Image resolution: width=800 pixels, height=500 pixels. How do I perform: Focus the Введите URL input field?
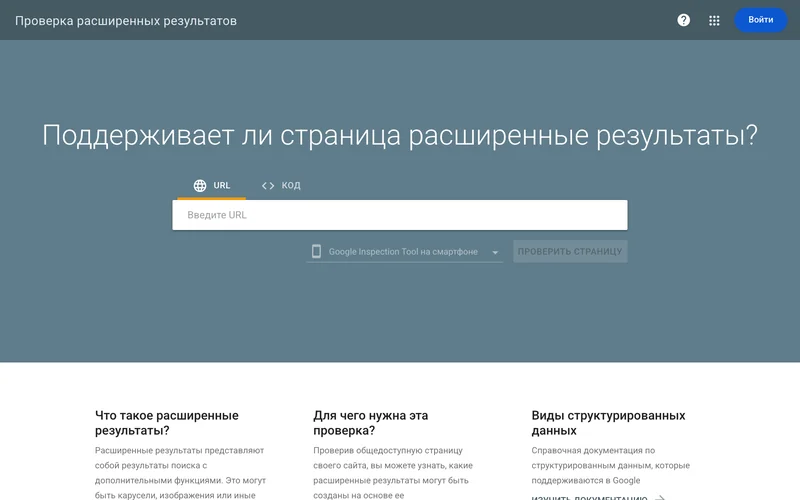coord(400,215)
